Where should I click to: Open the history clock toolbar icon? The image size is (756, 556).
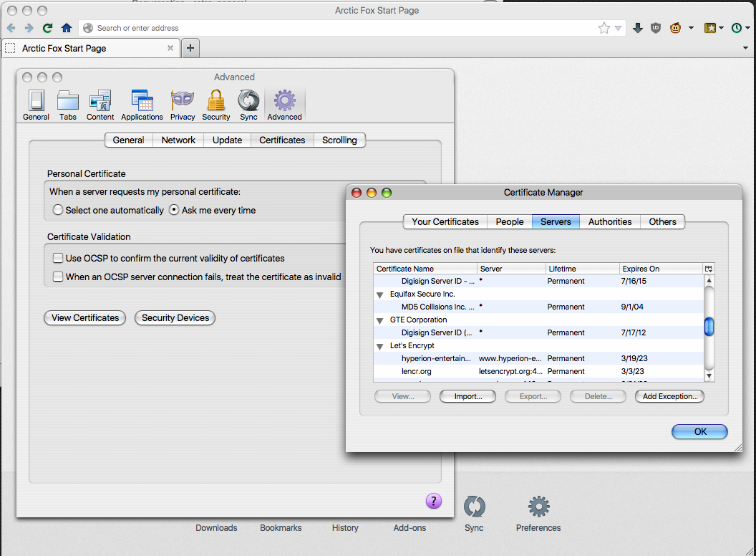[736, 28]
